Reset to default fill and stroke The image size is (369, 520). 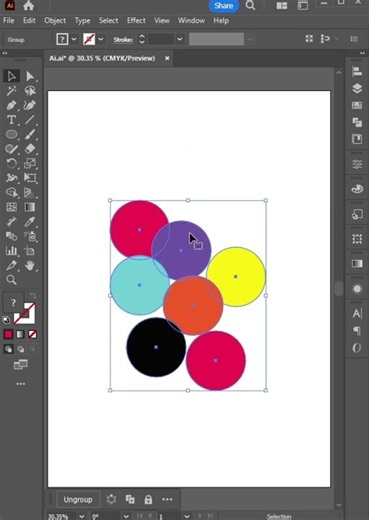pyautogui.click(x=6, y=320)
